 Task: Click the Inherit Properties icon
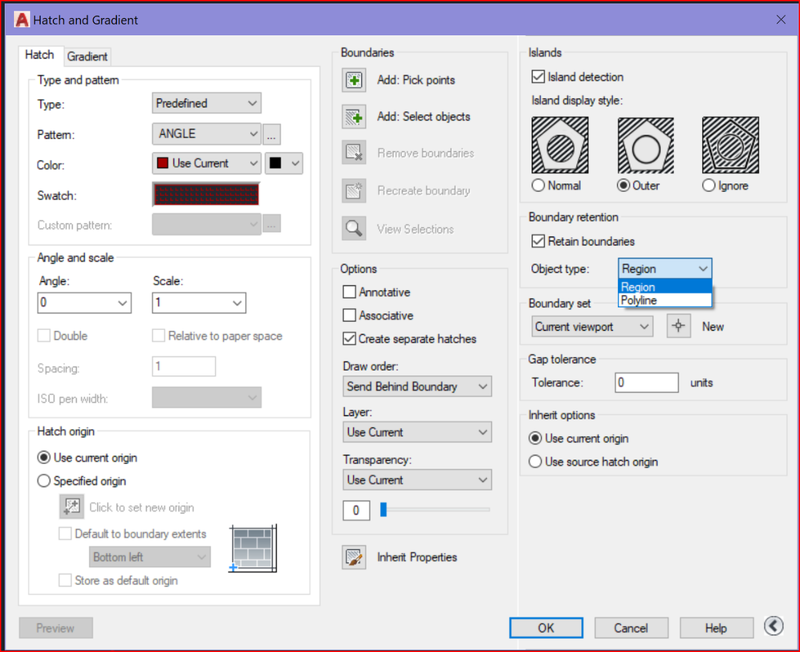click(x=354, y=557)
